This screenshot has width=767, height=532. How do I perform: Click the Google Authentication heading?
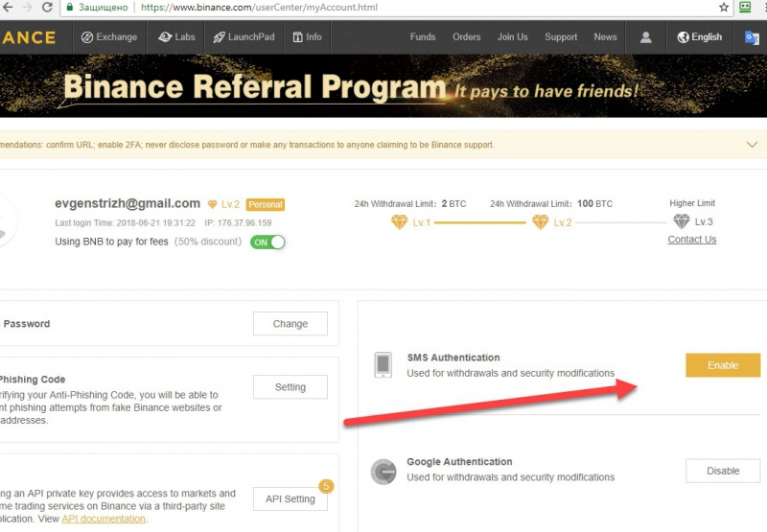[459, 462]
